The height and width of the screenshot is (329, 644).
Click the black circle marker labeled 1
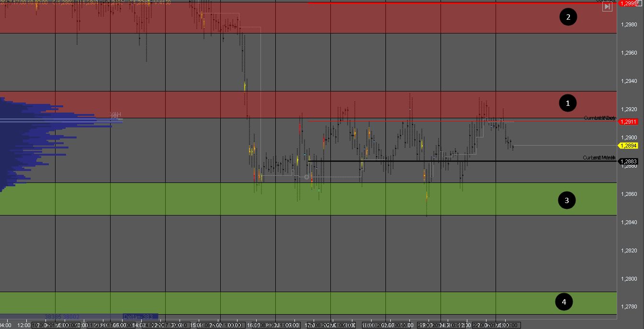pyautogui.click(x=568, y=103)
